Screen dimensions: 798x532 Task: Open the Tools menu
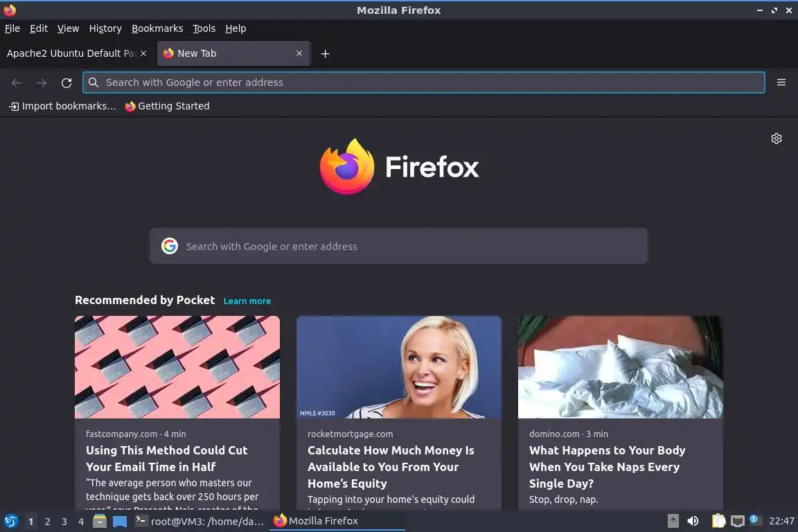coord(204,28)
